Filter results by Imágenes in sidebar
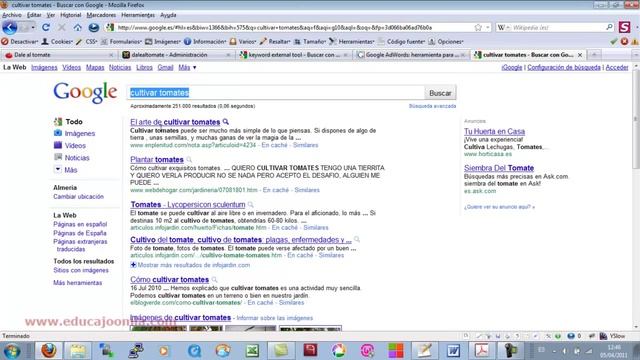 click(80, 133)
